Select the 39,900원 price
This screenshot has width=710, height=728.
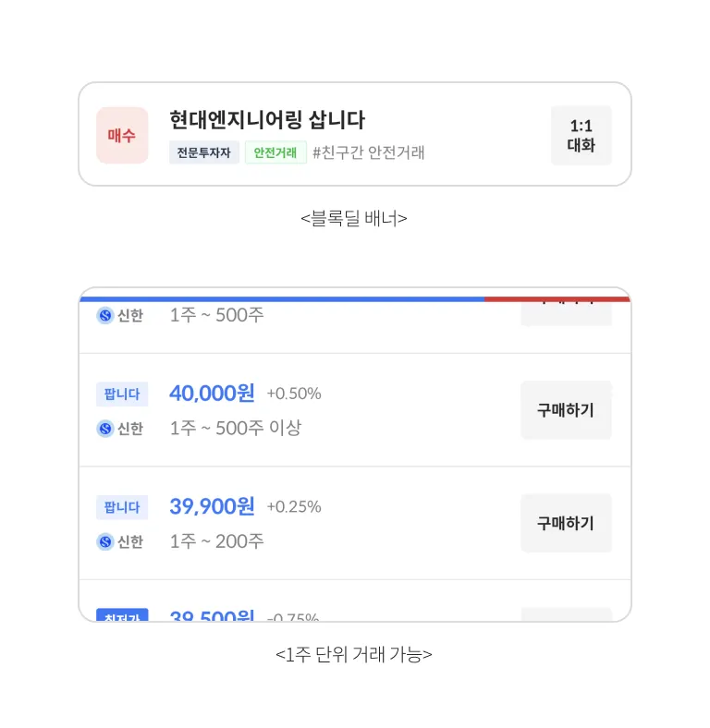pos(212,506)
